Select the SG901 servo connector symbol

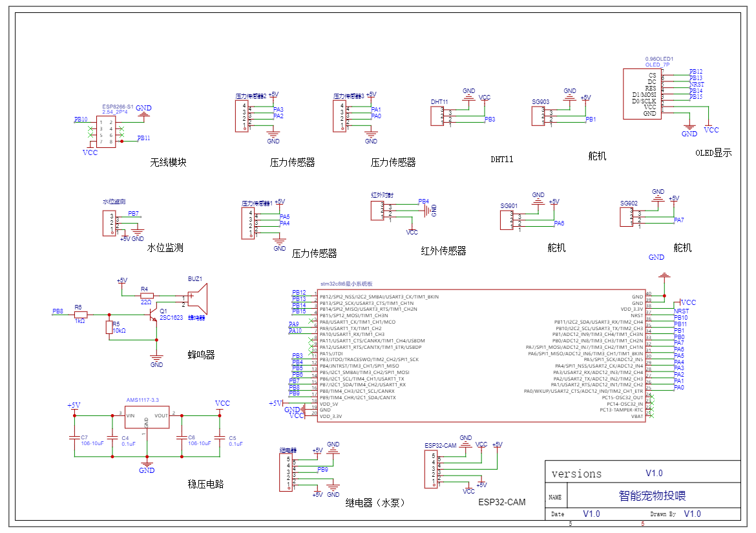click(x=507, y=220)
